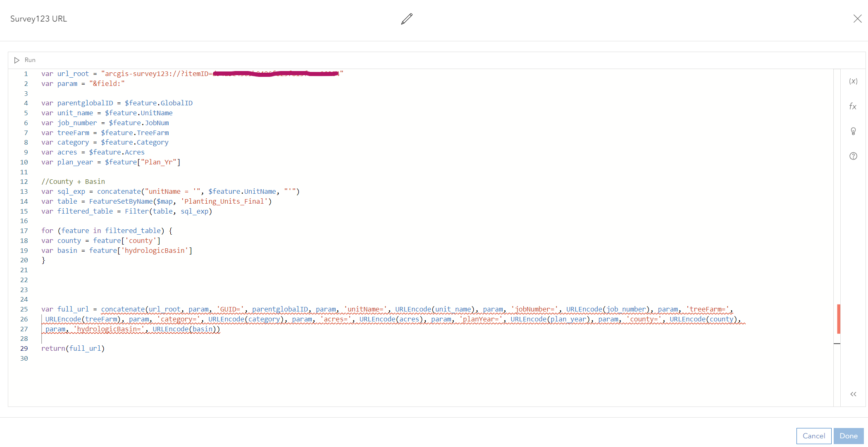Click $feature.GlobalID on line 4

pyautogui.click(x=159, y=103)
